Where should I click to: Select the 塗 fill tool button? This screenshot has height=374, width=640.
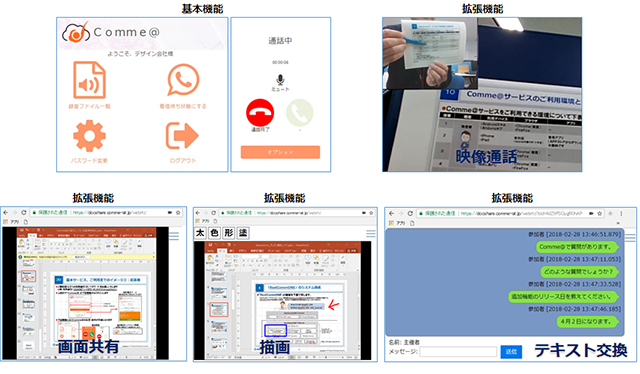[x=243, y=233]
